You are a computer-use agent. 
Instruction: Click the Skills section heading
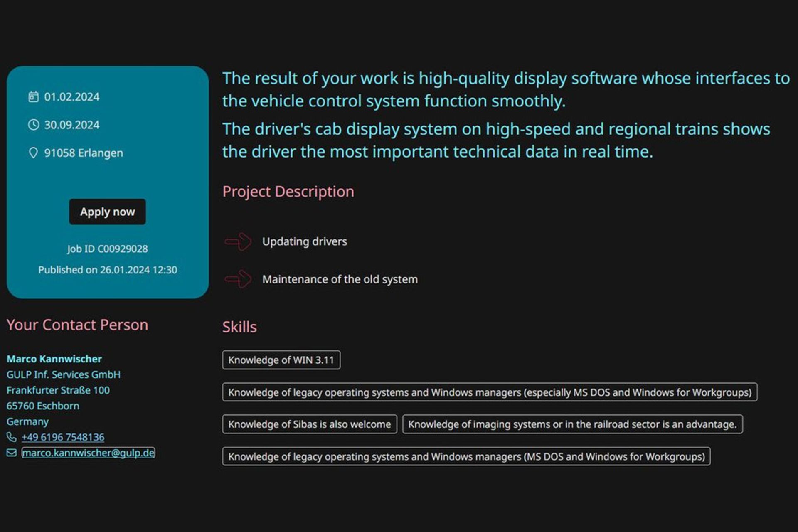tap(239, 327)
